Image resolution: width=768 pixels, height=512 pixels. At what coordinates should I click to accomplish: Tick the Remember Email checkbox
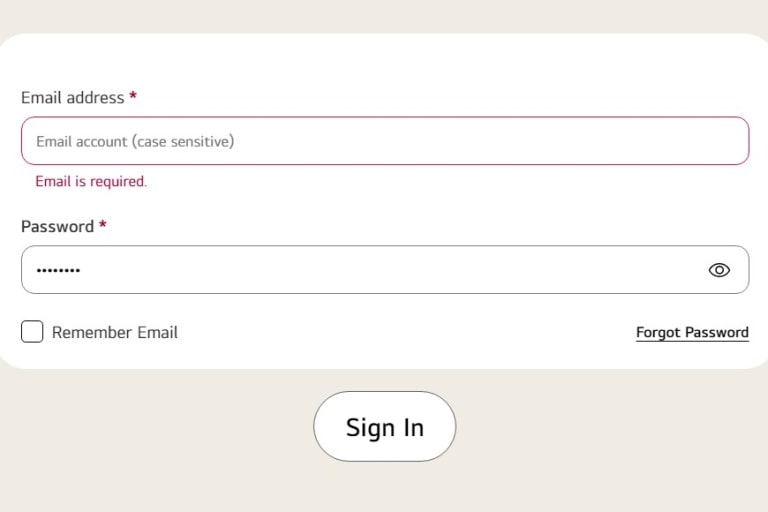coord(32,332)
